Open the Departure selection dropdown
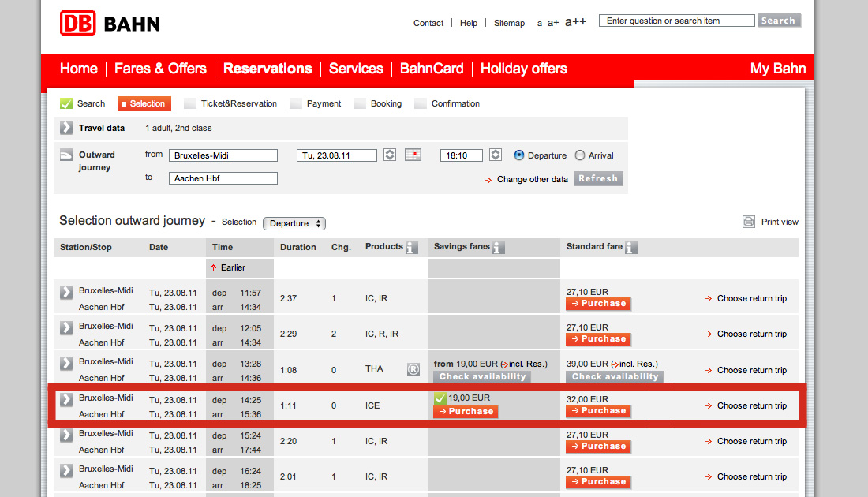 pyautogui.click(x=294, y=223)
